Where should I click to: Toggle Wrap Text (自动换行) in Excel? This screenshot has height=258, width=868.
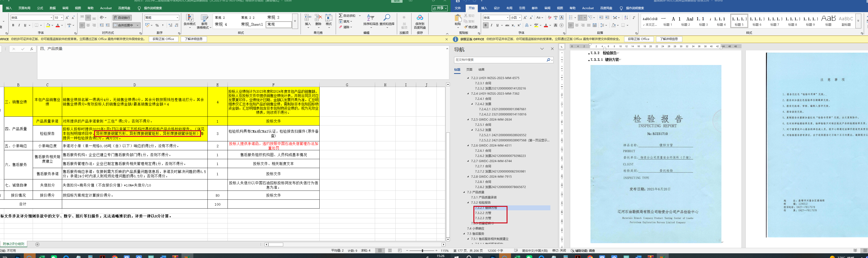pos(122,18)
